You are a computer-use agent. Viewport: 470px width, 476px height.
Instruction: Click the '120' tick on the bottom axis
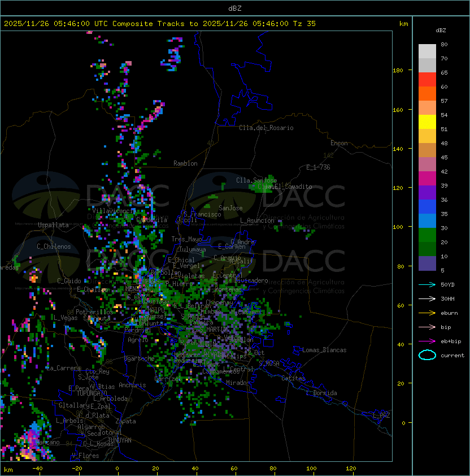pos(351,469)
